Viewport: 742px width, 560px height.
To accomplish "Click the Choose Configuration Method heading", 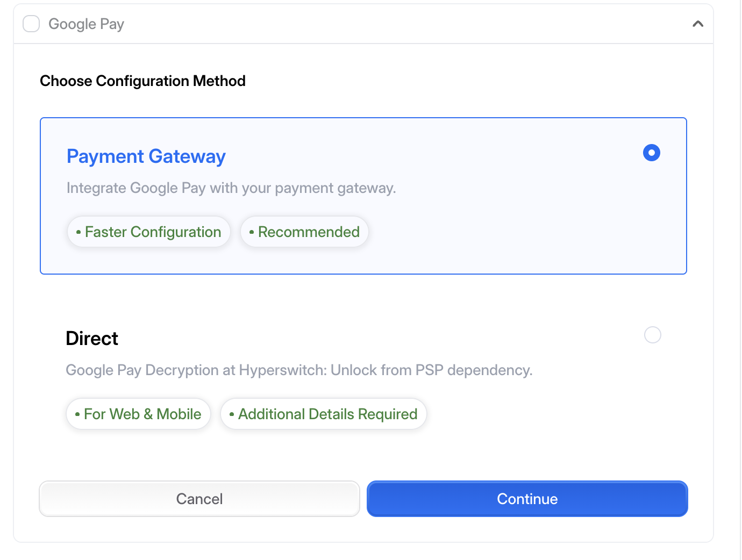I will pos(142,81).
